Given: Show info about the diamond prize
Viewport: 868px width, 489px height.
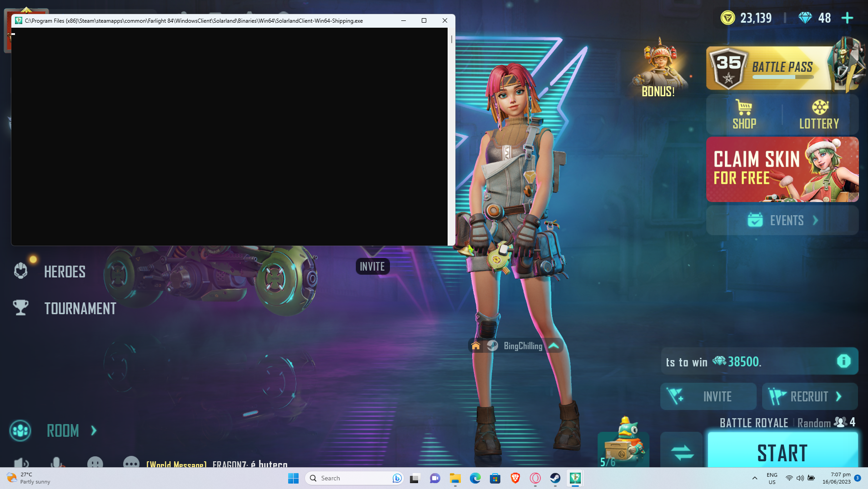Looking at the screenshot, I should click(x=843, y=361).
